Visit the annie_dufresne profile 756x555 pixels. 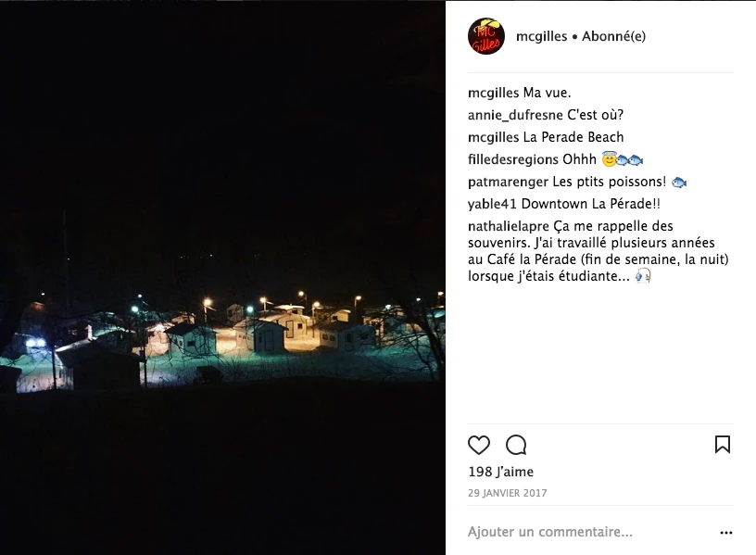515,115
